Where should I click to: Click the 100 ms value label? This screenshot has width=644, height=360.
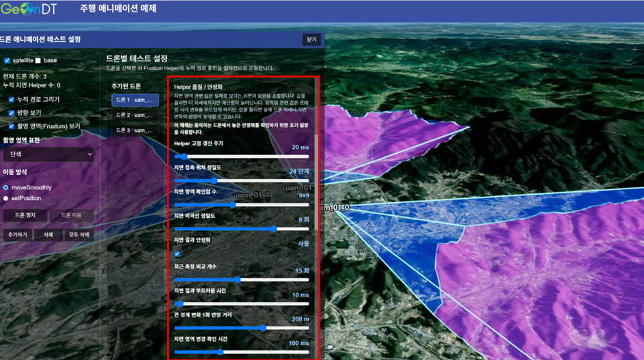[298, 343]
